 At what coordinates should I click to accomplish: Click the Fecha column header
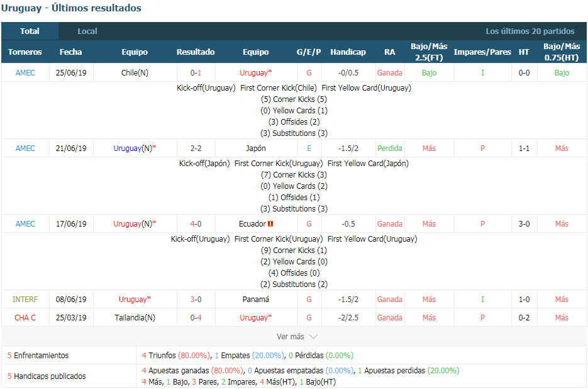[x=71, y=52]
